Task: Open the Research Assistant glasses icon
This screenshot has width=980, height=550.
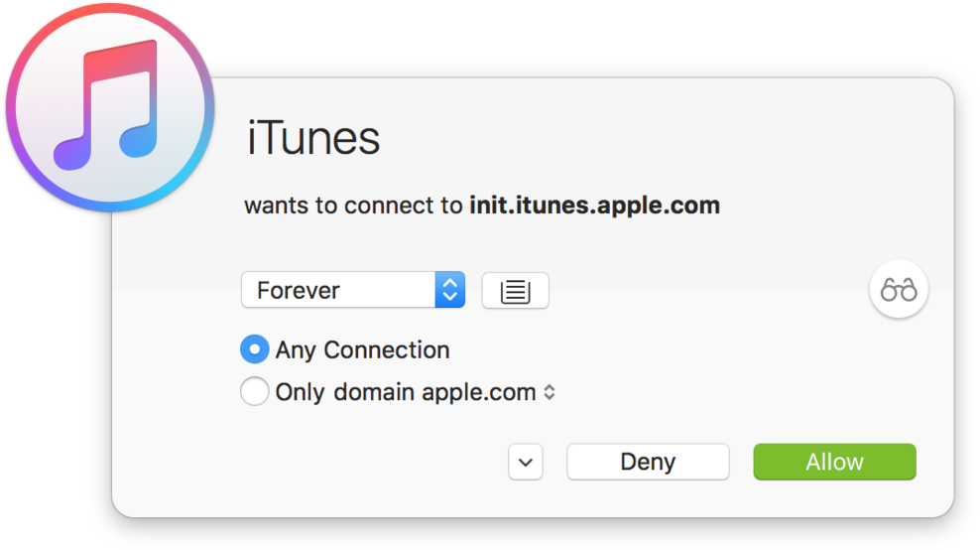Action: point(899,289)
